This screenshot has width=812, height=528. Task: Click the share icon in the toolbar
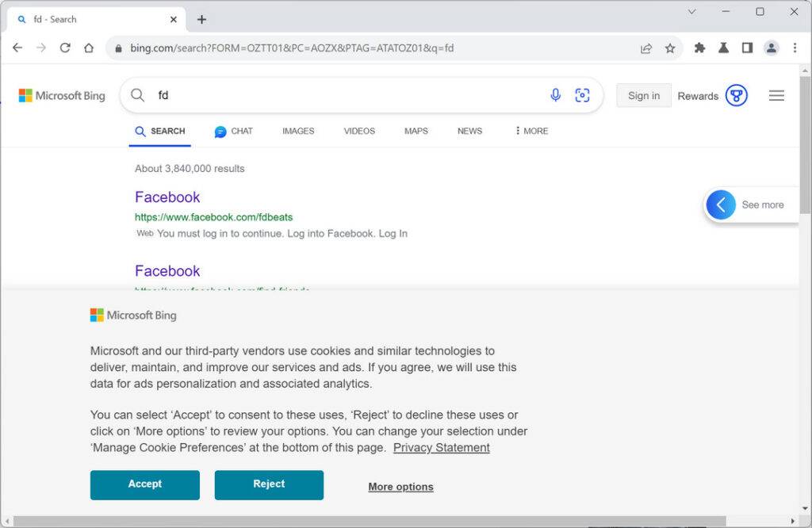(645, 48)
